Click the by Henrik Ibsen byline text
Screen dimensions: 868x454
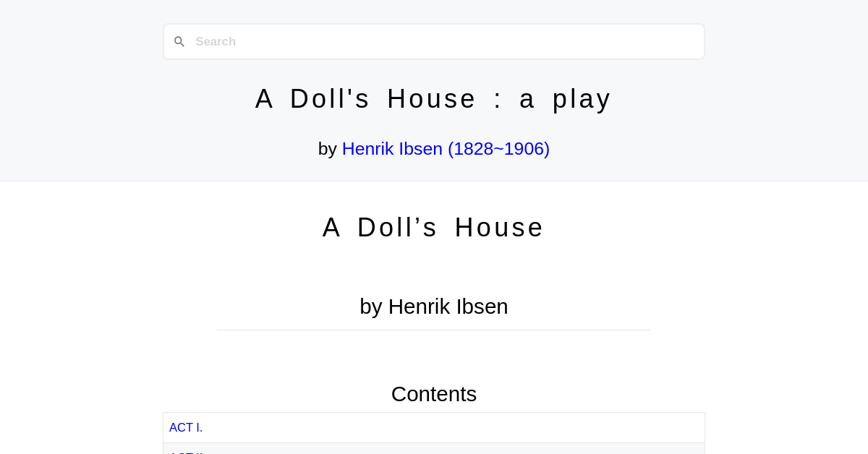click(433, 306)
